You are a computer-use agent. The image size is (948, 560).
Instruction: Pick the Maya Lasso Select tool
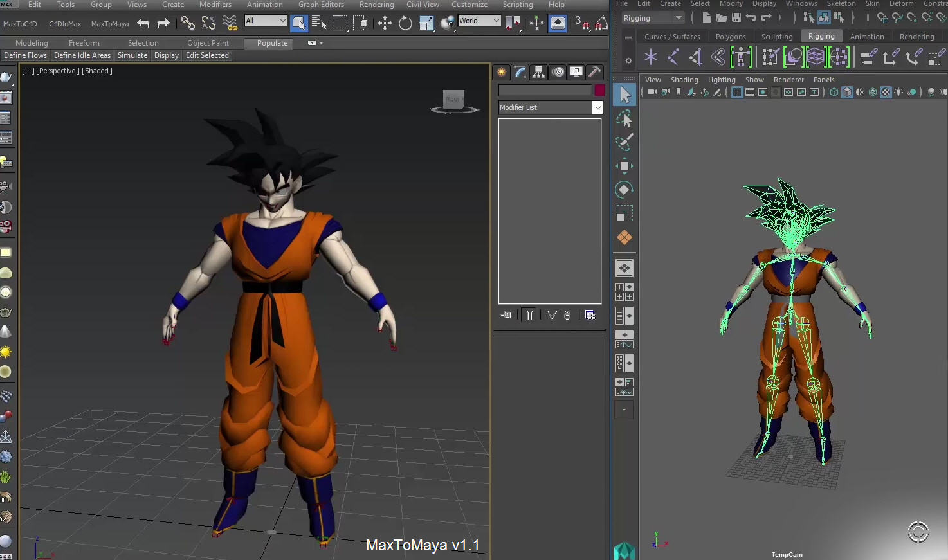[624, 119]
